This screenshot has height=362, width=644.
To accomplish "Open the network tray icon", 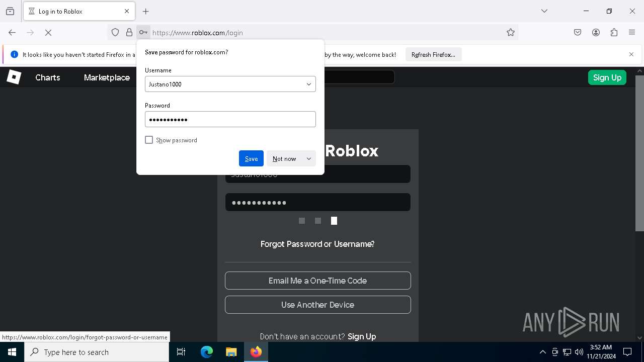I will click(567, 352).
